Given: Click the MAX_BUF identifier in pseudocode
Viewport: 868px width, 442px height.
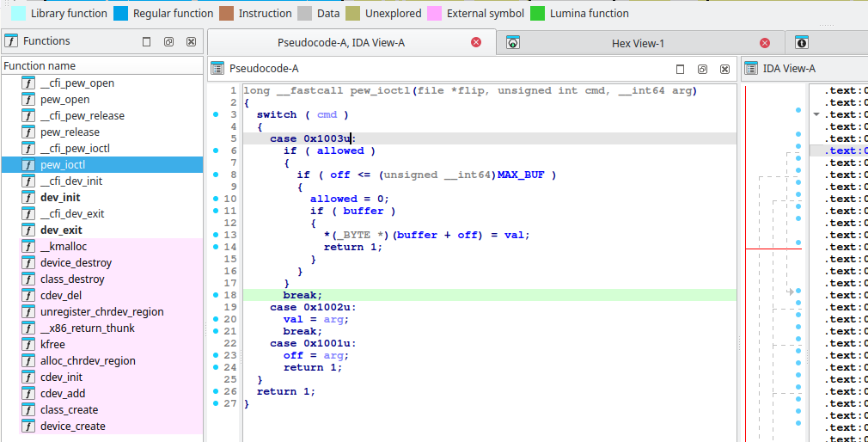Looking at the screenshot, I should coord(521,175).
